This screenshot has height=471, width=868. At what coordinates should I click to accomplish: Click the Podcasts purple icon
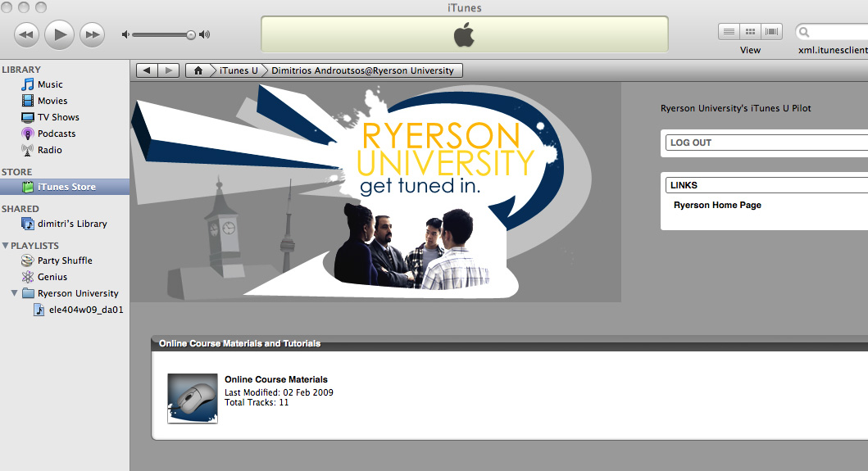click(27, 134)
